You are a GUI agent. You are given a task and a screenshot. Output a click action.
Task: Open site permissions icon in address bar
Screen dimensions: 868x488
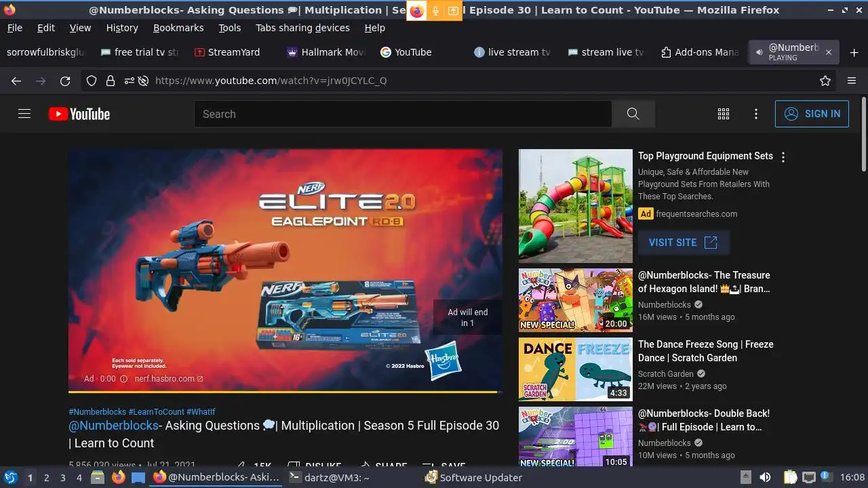129,81
